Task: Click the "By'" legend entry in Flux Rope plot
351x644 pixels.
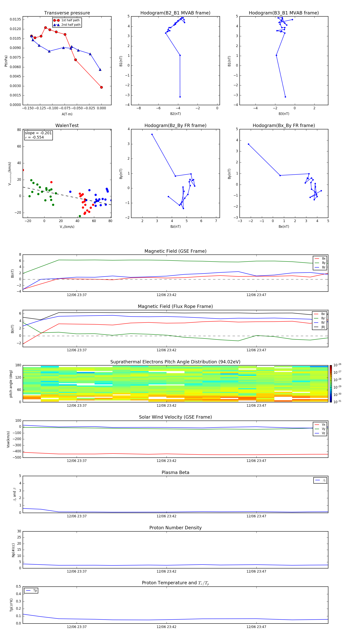Action: tap(320, 318)
